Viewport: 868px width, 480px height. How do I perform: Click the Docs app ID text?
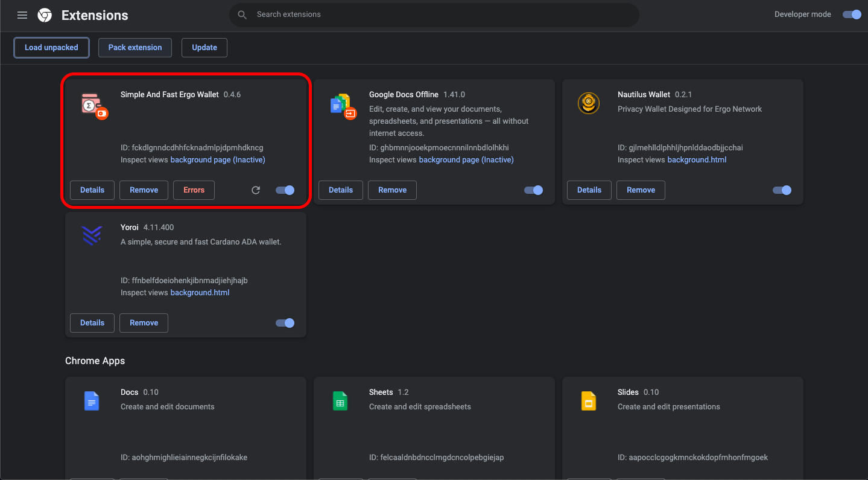(184, 458)
